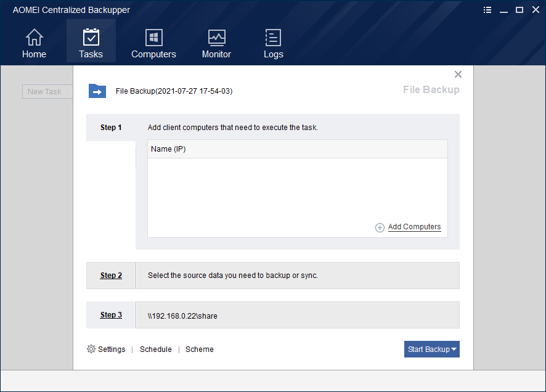Click the Add Computers link
546x392 pixels.
click(414, 227)
